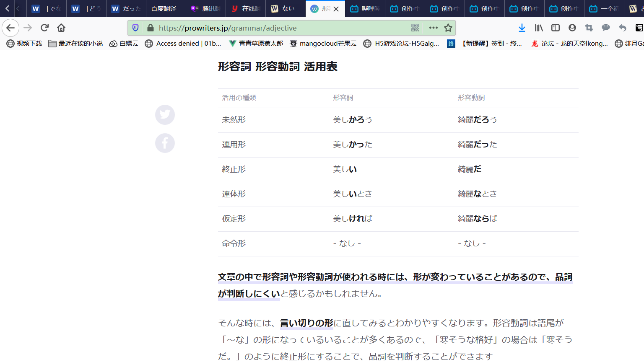
Task: Click the 活用の種類 column header
Action: tap(239, 98)
